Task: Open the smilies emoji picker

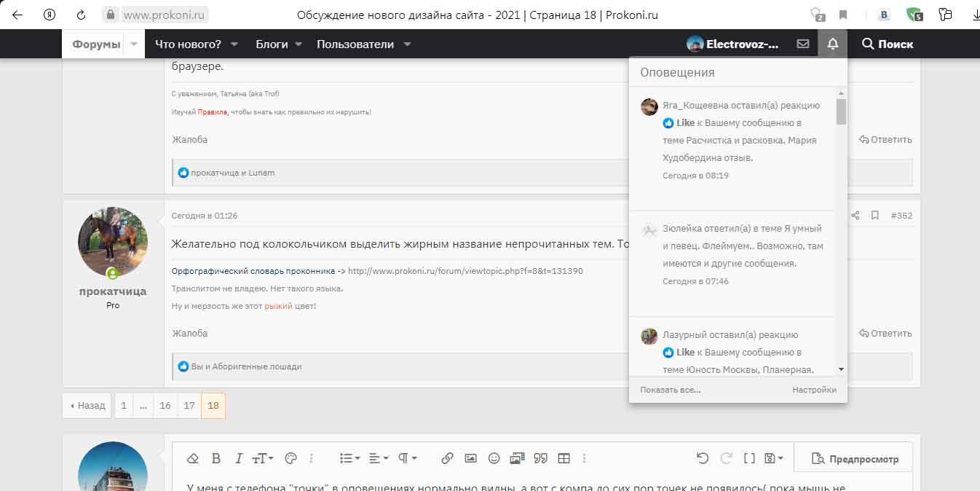Action: pos(494,458)
